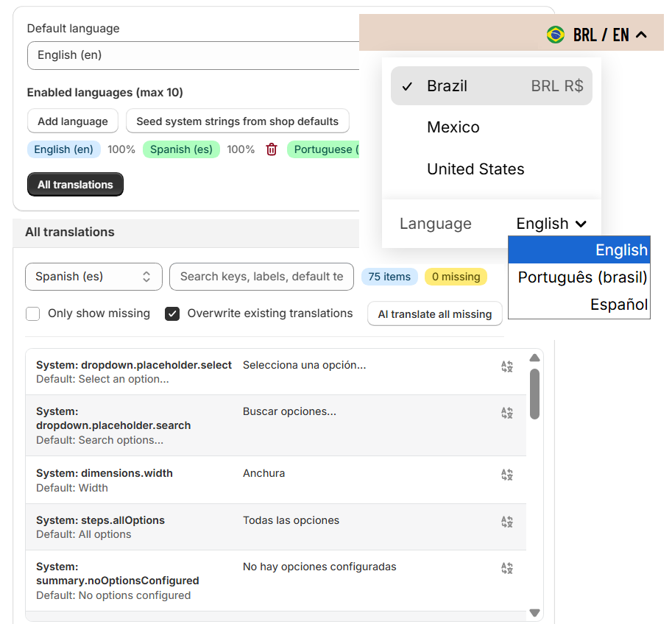Edit translation 'Anchura'

click(264, 473)
